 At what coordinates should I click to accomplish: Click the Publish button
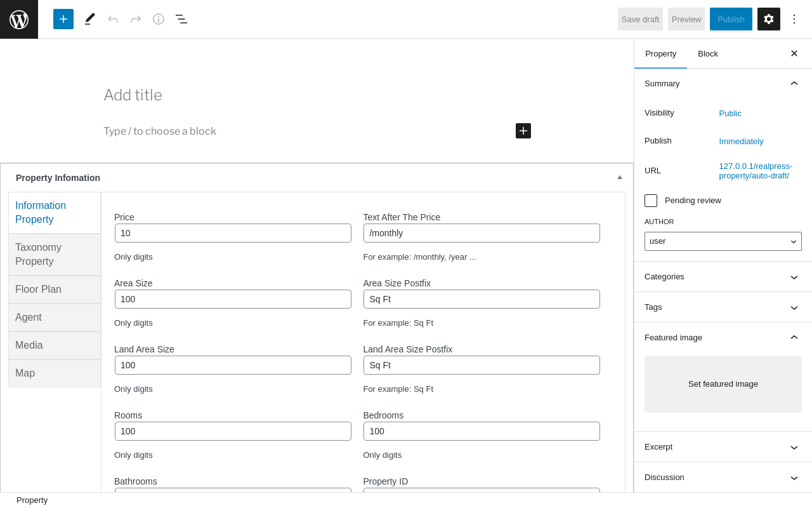731,19
